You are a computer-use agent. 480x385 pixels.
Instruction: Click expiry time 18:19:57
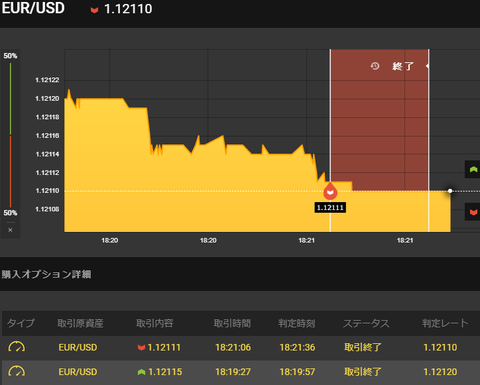pyautogui.click(x=297, y=372)
